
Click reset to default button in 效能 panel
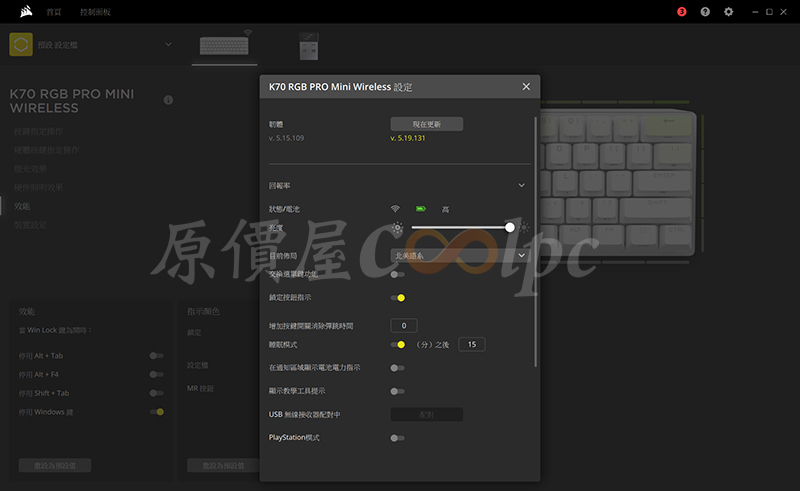(x=55, y=465)
